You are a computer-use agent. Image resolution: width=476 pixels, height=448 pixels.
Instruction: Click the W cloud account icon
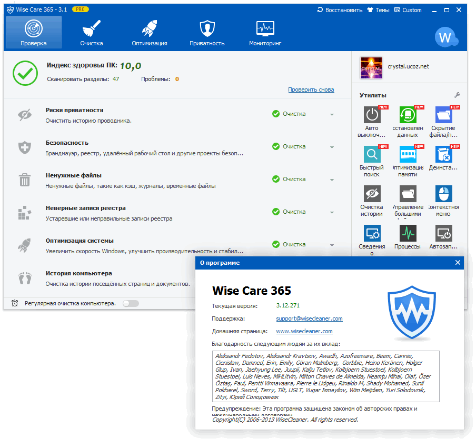coord(447,37)
